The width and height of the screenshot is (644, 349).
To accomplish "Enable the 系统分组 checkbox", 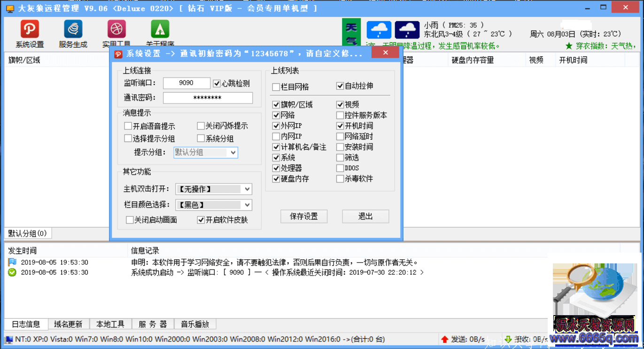I will [x=201, y=139].
